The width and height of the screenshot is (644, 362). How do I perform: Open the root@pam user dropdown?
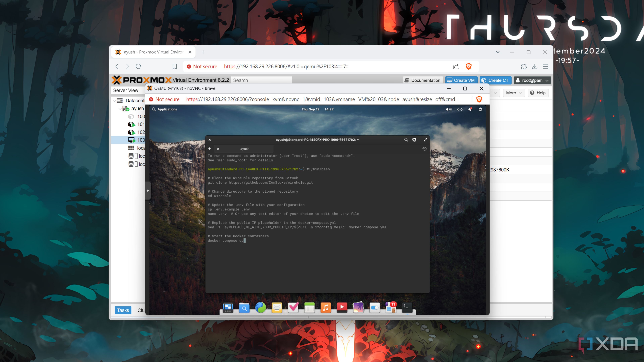[x=532, y=80]
